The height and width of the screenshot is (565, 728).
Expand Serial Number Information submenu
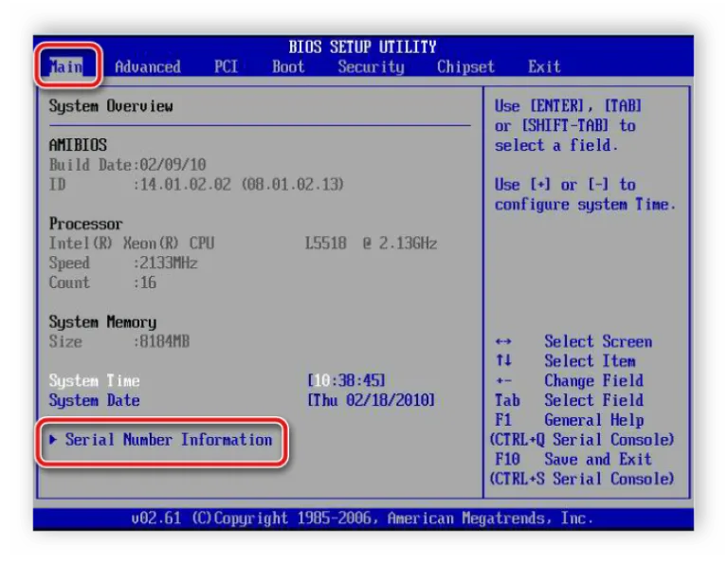tap(161, 440)
